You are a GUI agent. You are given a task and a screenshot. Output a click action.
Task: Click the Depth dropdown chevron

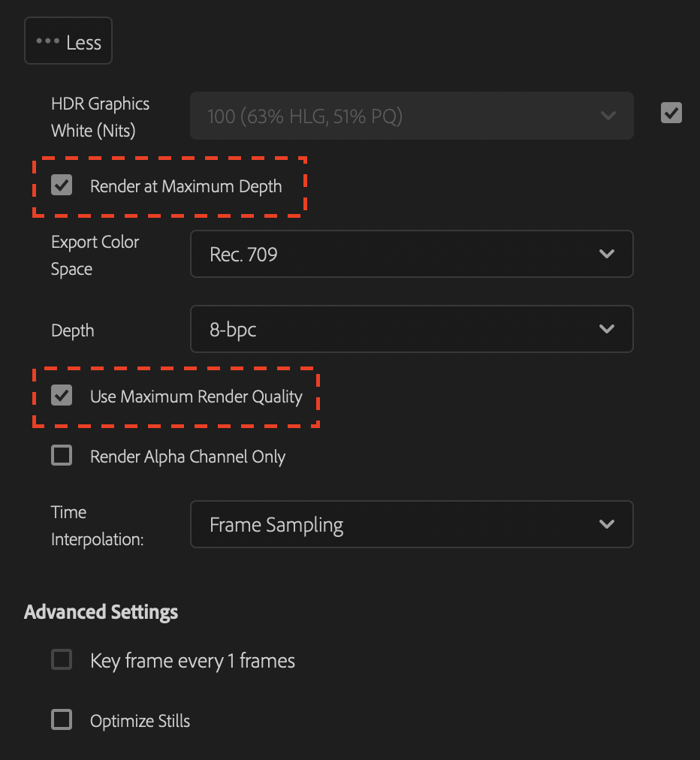pyautogui.click(x=607, y=329)
